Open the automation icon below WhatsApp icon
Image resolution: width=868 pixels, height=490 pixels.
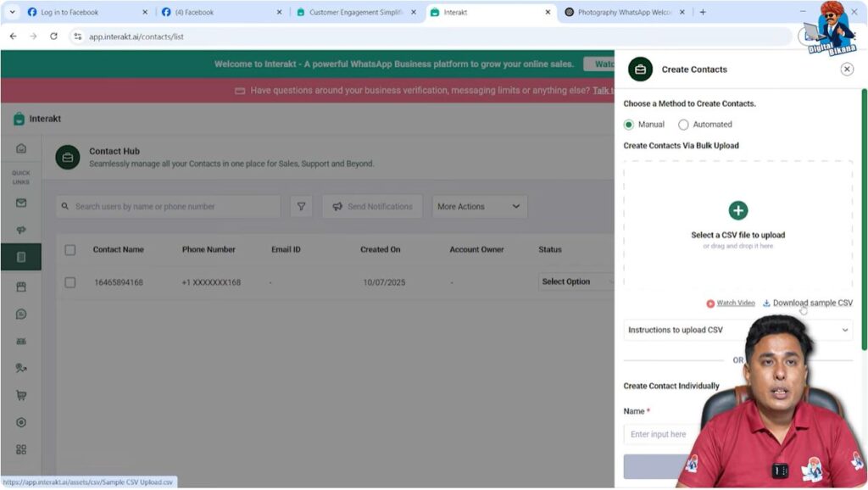click(x=21, y=341)
